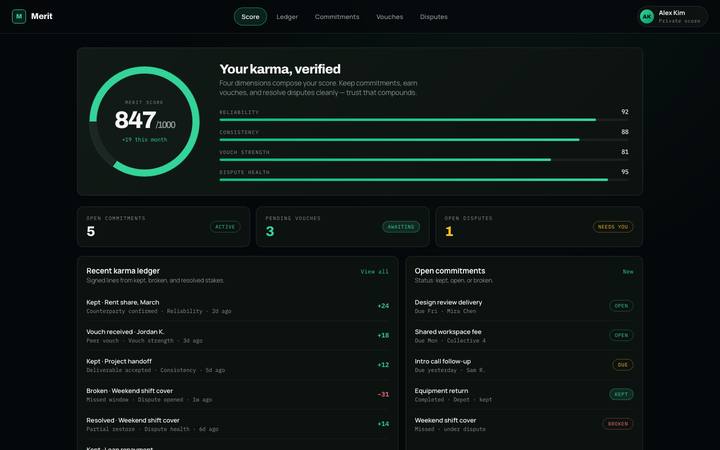Open the Intro call follow-up commitment
The width and height of the screenshot is (720, 450).
click(x=524, y=365)
